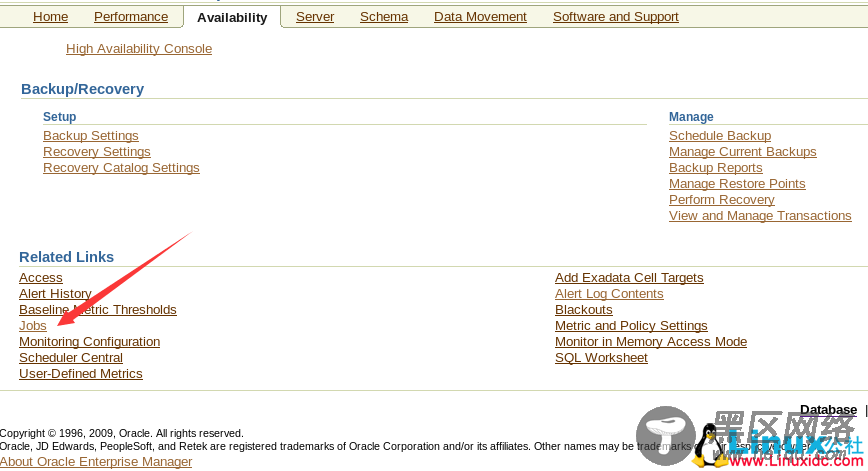
Task: Open User-Defined Metrics link
Action: (81, 374)
